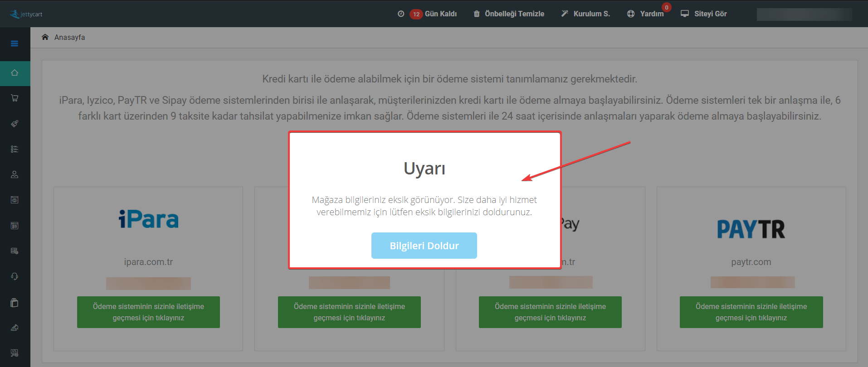Open the eye preview sidebar icon
868x367 pixels.
tap(15, 200)
